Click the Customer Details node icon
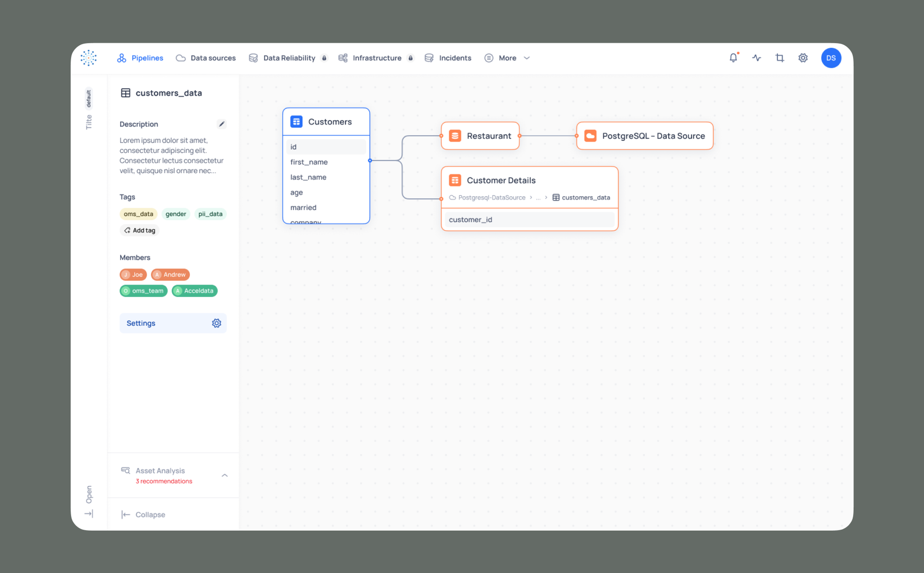 [455, 180]
